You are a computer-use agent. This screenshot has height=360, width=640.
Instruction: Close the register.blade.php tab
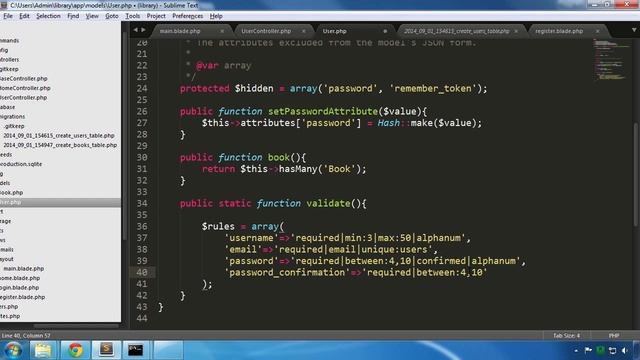[598, 31]
